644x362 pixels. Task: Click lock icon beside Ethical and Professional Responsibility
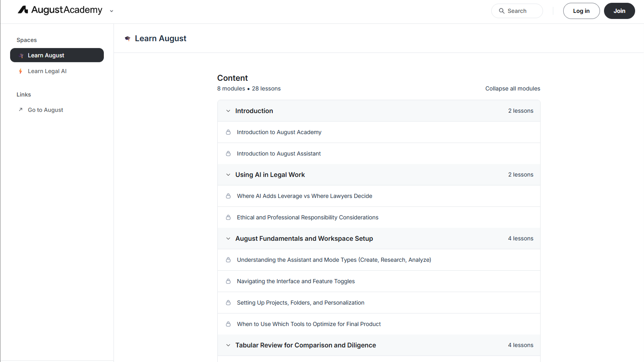click(228, 217)
